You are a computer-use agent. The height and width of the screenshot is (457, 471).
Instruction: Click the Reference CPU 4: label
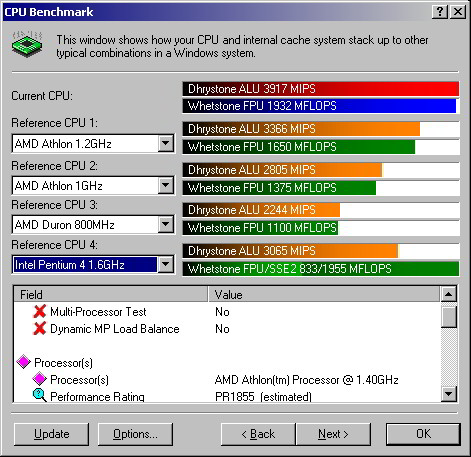click(55, 245)
